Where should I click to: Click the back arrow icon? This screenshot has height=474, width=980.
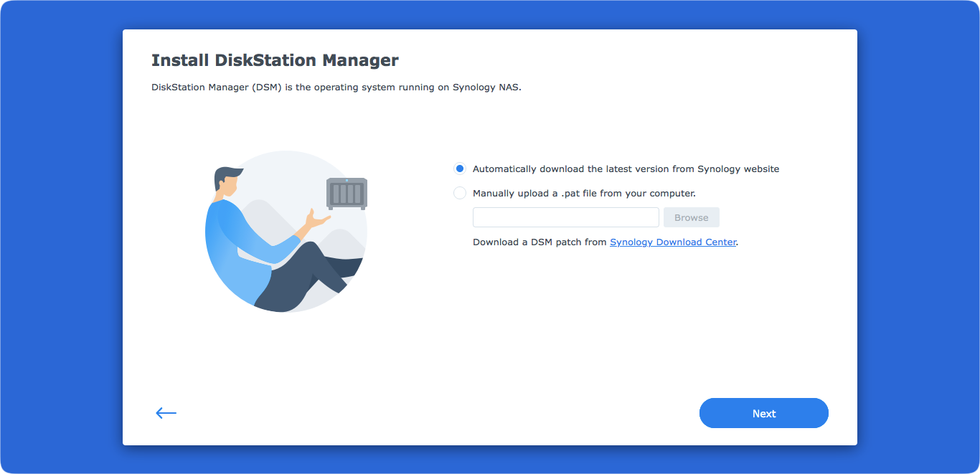166,413
